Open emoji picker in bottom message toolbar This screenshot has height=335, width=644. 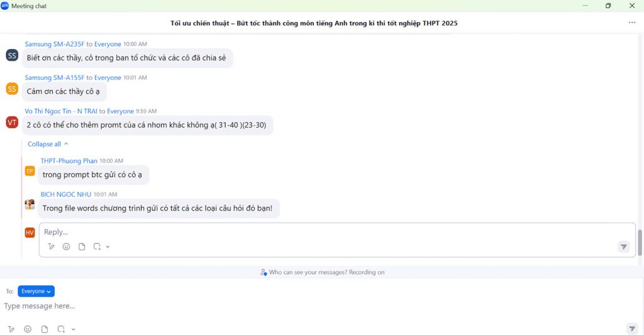point(28,329)
